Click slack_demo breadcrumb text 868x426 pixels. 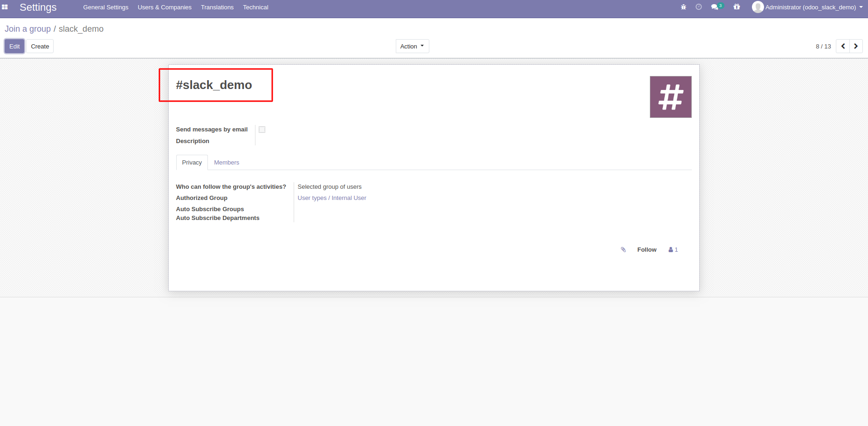click(x=81, y=29)
